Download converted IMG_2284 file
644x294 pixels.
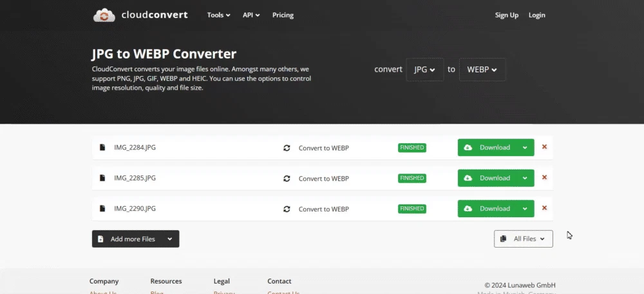487,148
